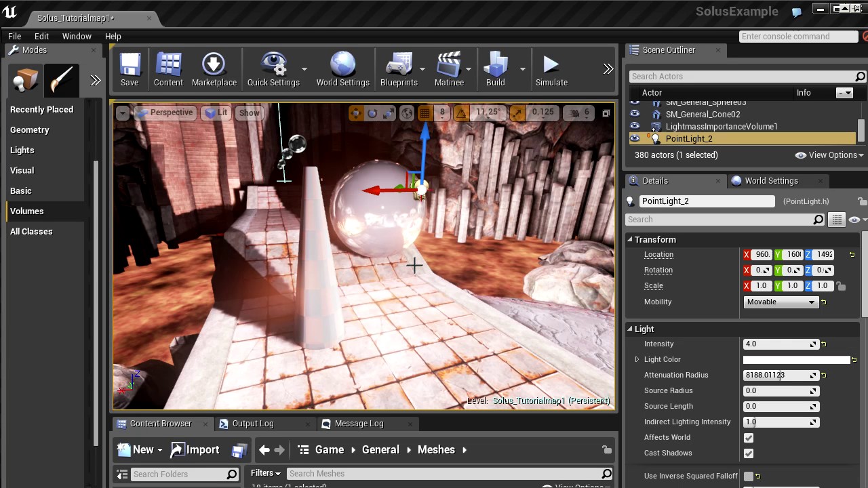Click the Build toolbar icon
Screen dimensions: 868x488
click(495, 70)
